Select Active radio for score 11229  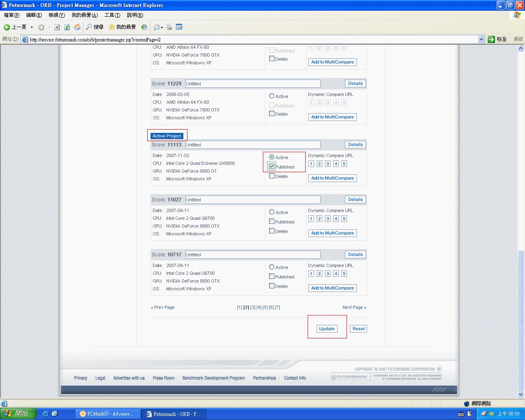[x=272, y=96]
